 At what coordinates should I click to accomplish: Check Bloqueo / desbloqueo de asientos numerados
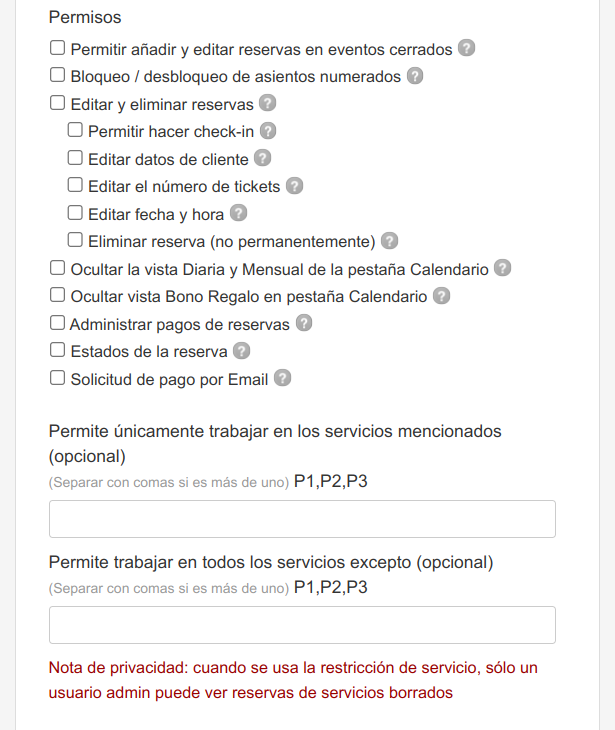pyautogui.click(x=57, y=75)
